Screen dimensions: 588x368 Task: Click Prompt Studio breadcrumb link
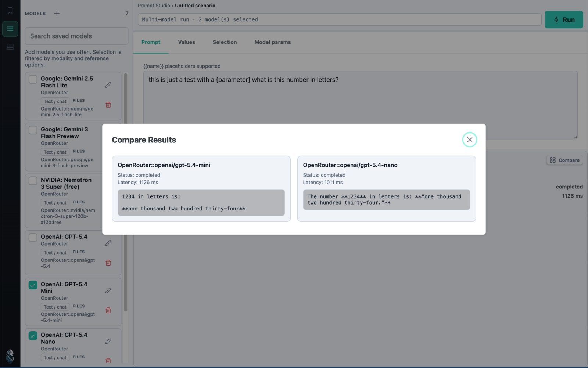point(154,6)
